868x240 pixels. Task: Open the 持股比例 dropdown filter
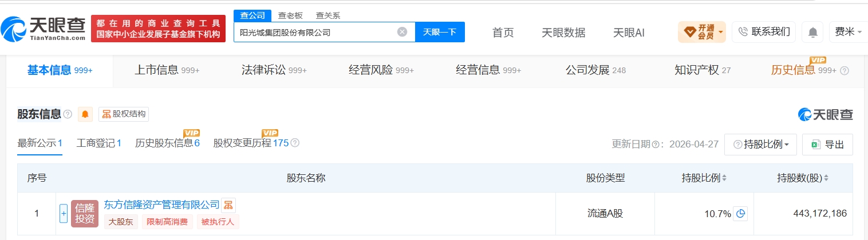click(x=760, y=145)
